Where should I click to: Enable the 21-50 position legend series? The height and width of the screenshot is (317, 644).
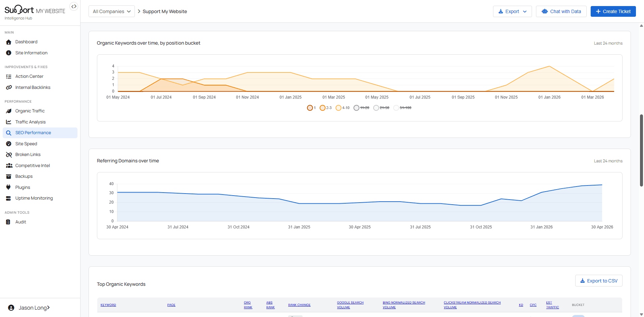coord(381,108)
